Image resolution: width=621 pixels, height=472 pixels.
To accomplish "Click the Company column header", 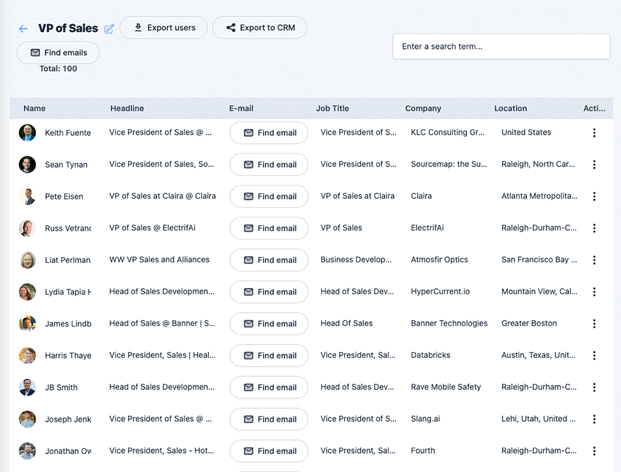I will [x=423, y=108].
